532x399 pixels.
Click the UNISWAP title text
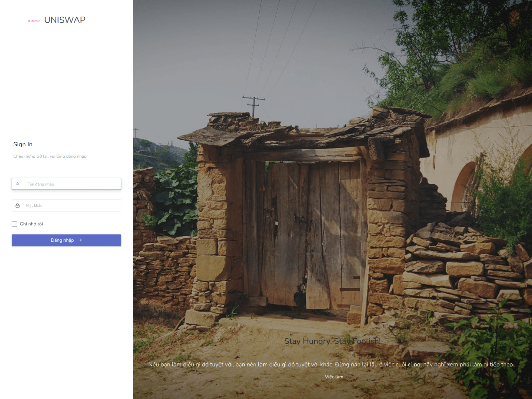(x=65, y=20)
